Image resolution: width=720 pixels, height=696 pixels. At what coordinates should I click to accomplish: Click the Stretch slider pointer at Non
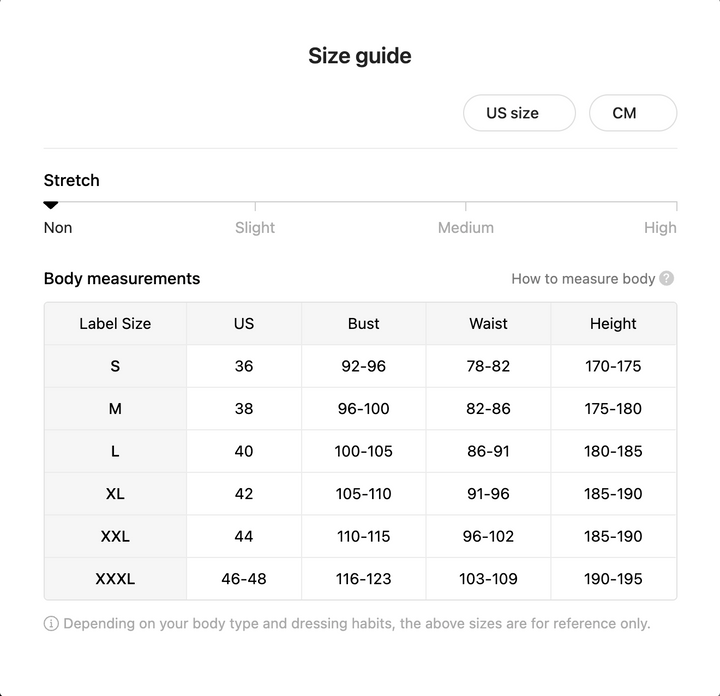point(51,205)
